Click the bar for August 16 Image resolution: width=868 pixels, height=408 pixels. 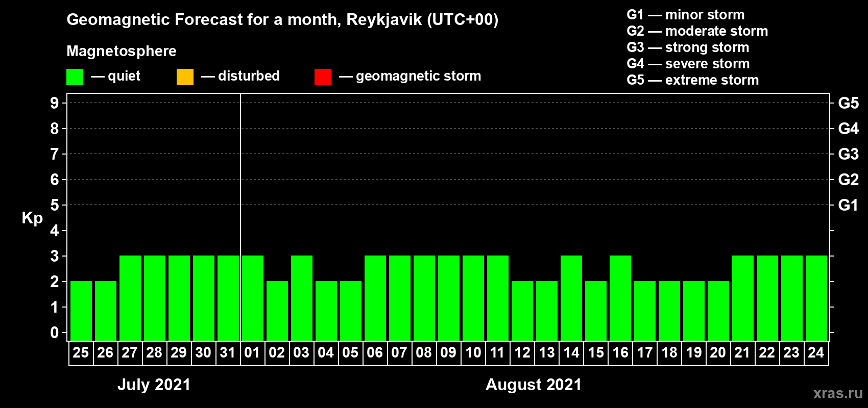pos(620,298)
